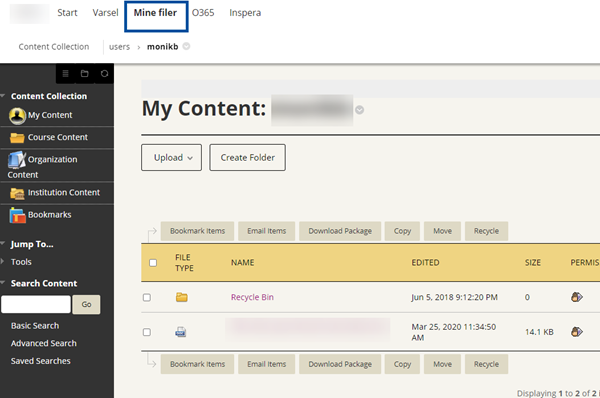Click the top Recycle button

(486, 231)
